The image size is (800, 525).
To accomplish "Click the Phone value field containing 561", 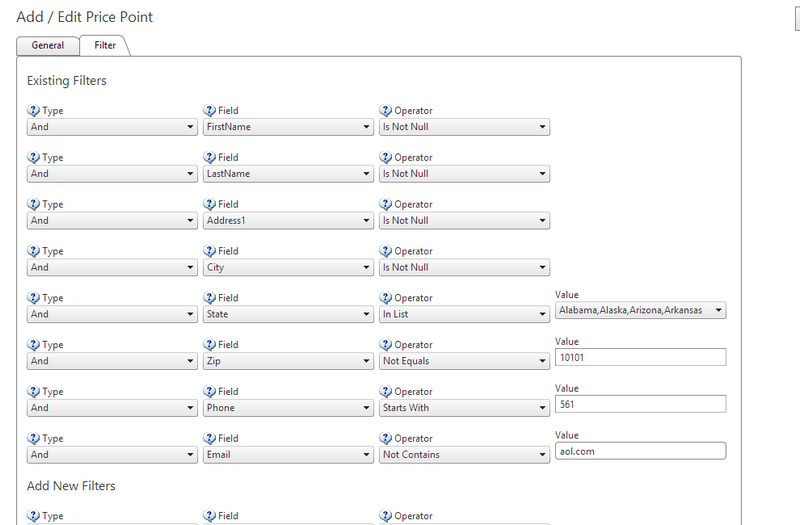I will 640,404.
